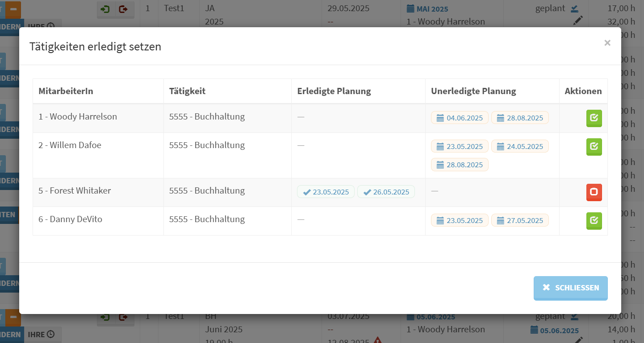Select Woody Harrelson's 04.06.2025 planning date
This screenshot has width=644, height=343.
(460, 118)
